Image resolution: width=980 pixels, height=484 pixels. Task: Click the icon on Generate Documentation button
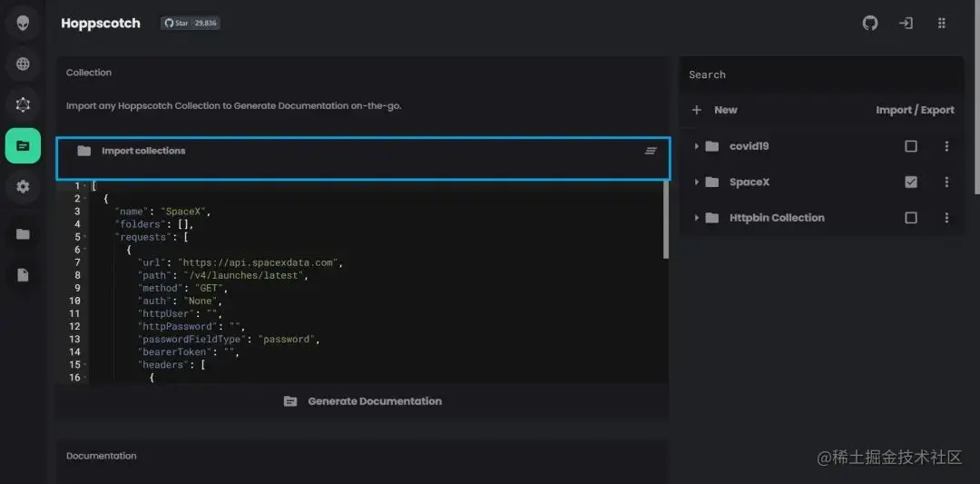point(290,401)
